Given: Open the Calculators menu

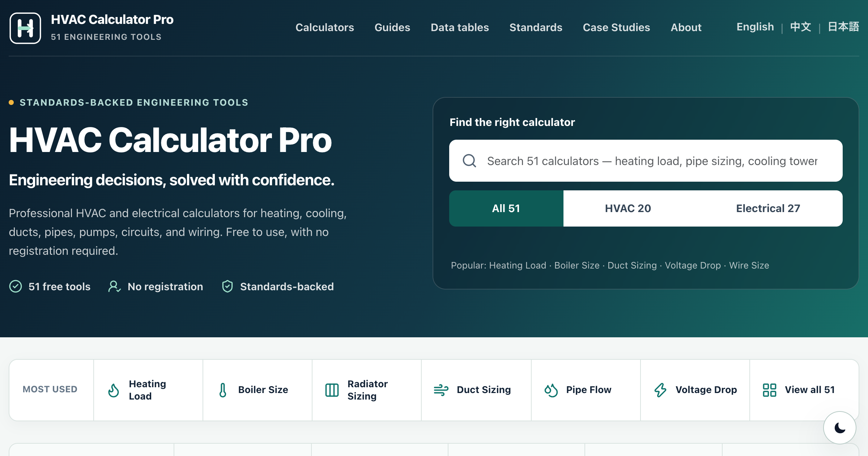Looking at the screenshot, I should [324, 28].
